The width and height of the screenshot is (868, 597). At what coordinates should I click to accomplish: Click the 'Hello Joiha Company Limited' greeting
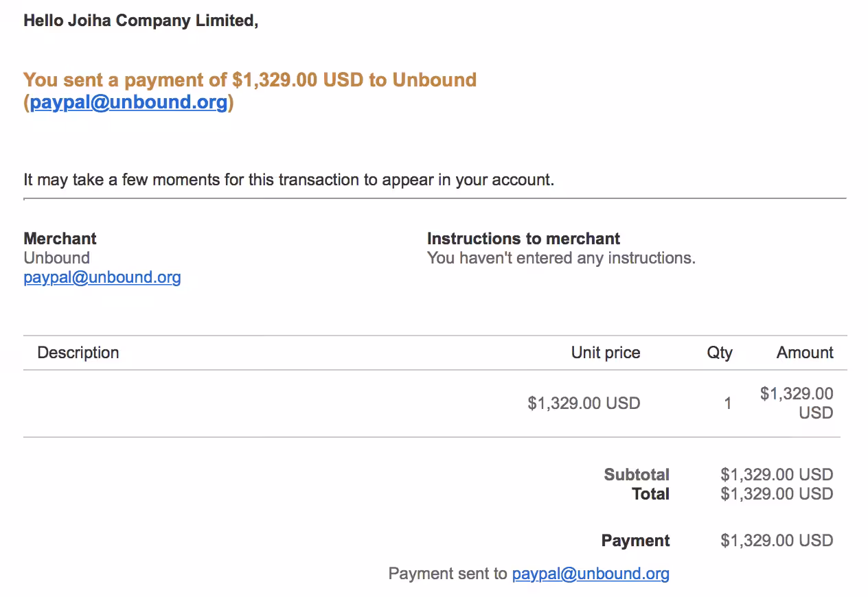pyautogui.click(x=141, y=21)
